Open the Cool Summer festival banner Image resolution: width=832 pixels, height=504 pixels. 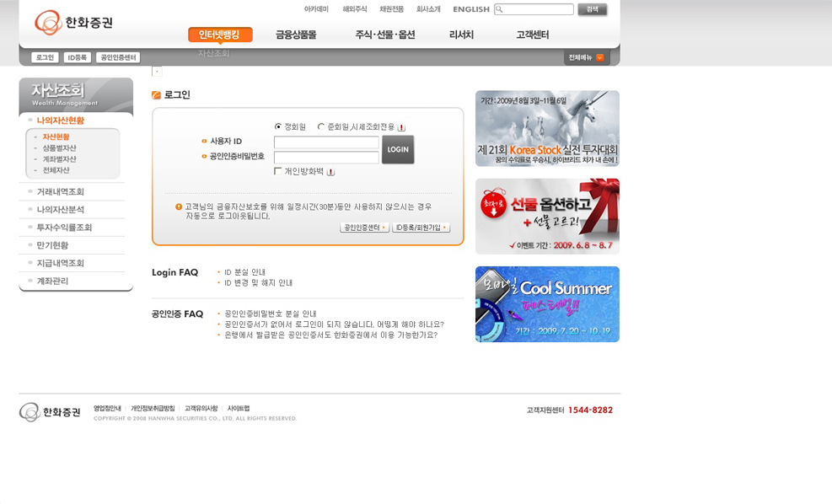[x=547, y=304]
